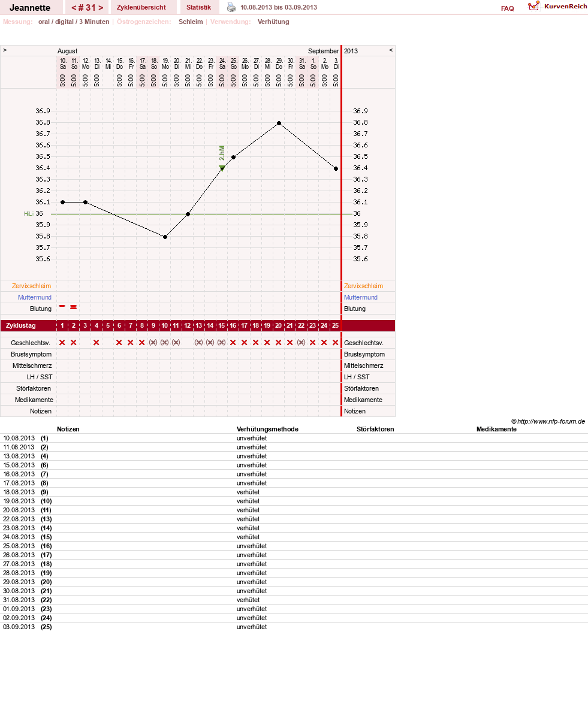This screenshot has height=728, width=588.
Task: Open the Zyklenübersicht tab
Action: tap(141, 7)
